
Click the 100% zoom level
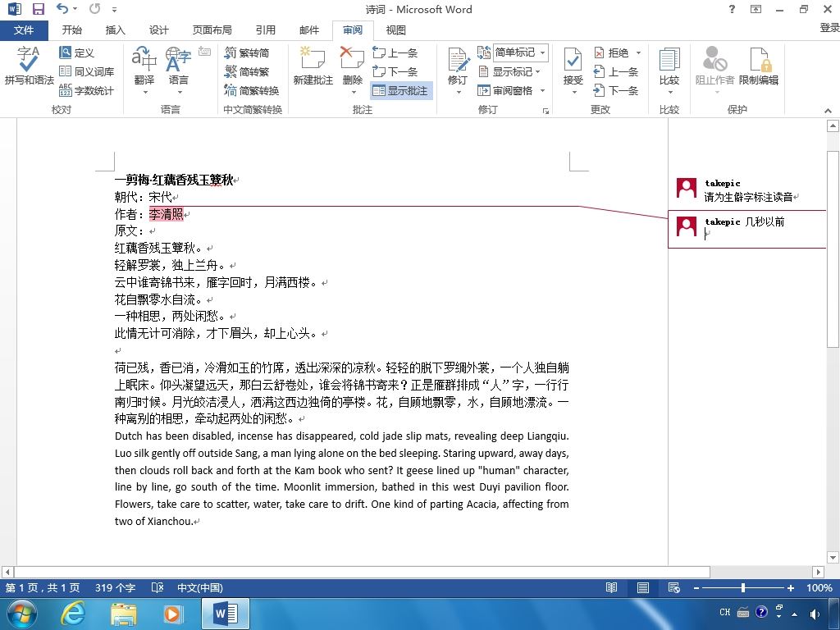click(819, 587)
